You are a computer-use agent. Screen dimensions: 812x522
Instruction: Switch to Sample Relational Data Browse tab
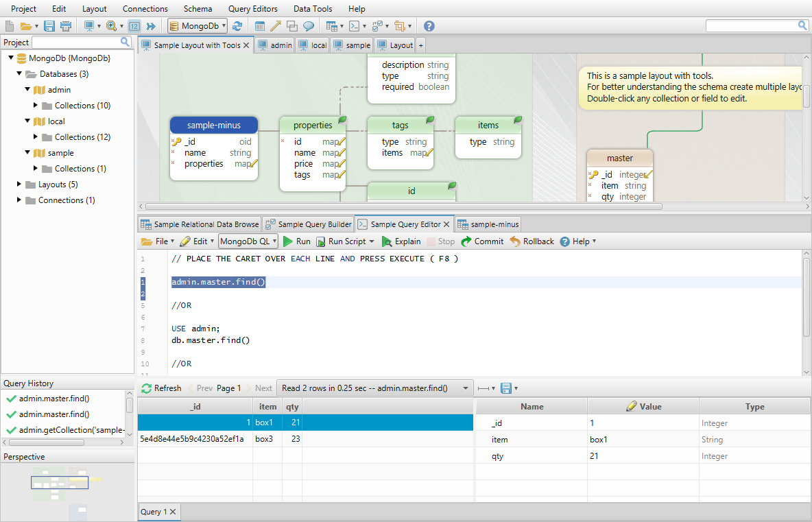pyautogui.click(x=200, y=224)
